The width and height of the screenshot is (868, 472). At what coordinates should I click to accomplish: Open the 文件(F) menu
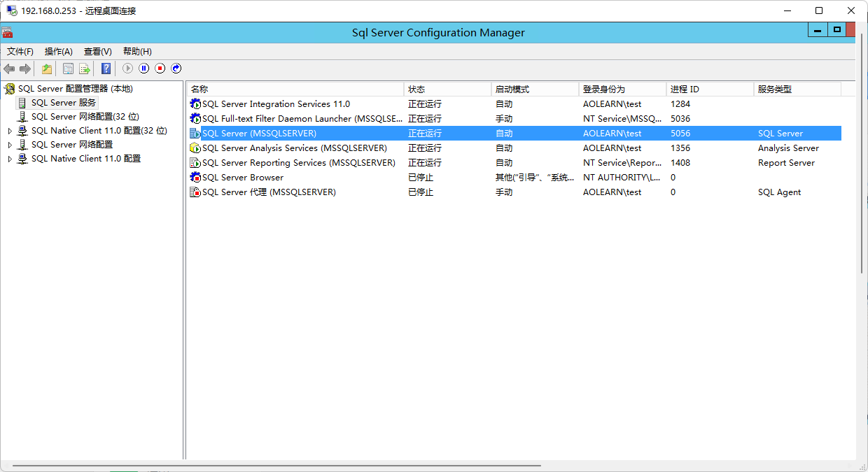20,52
